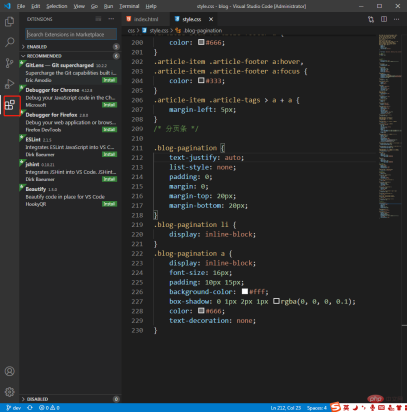Open the Terminal menu

[129, 6]
